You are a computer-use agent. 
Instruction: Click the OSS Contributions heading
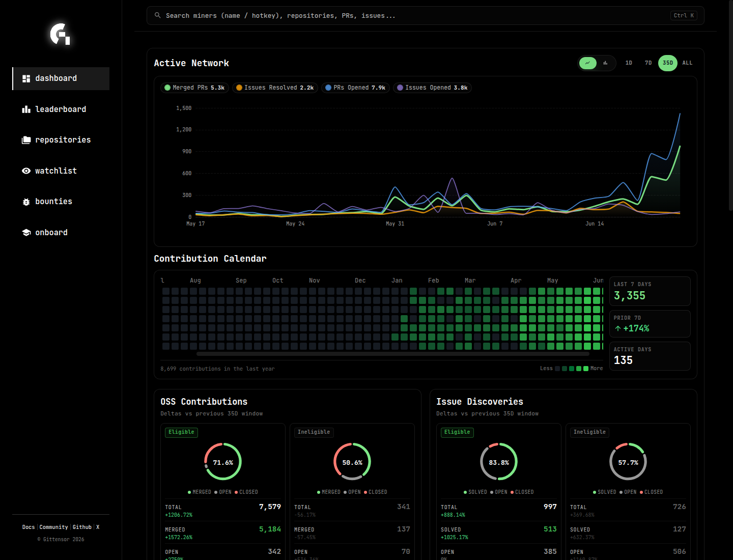[204, 402]
